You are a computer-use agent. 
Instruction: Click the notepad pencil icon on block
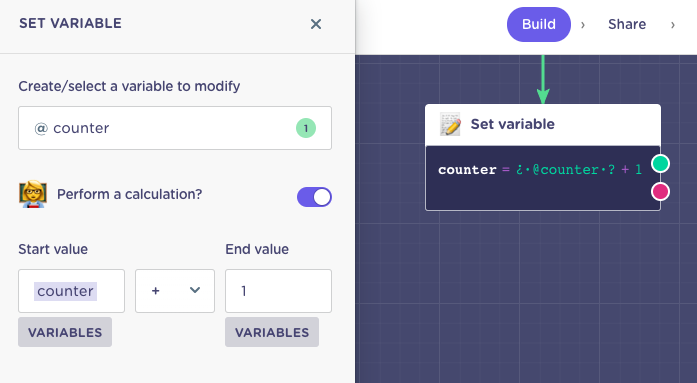point(450,124)
